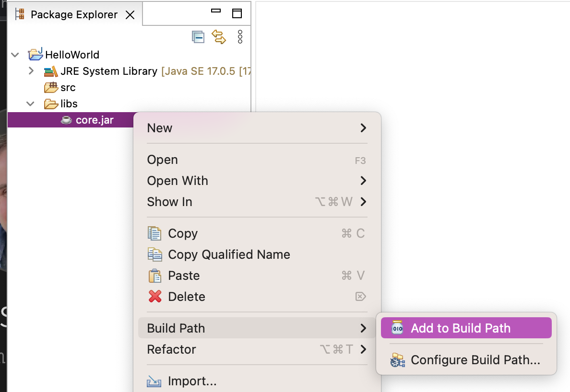The image size is (570, 392).
Task: Select the src source folder
Action: pyautogui.click(x=68, y=87)
